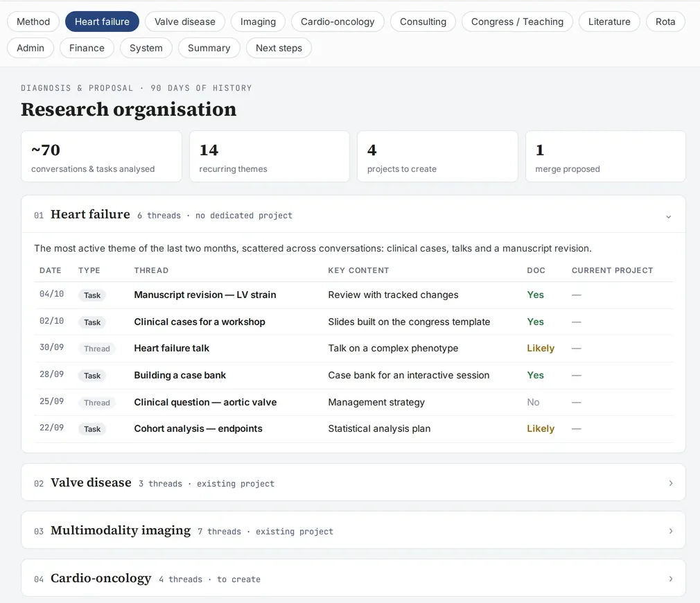This screenshot has height=603, width=700.
Task: Jump to the Next steps tab
Action: point(279,48)
